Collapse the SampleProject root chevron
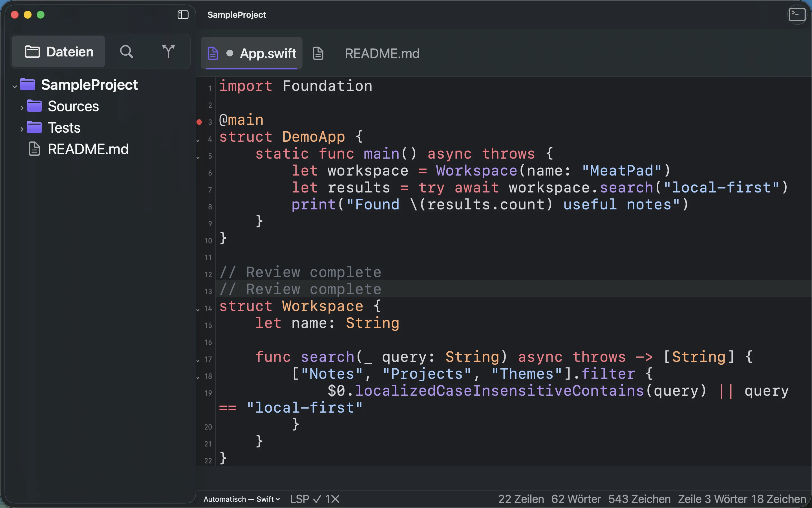Screen dimensions: 812x508 pos(14,86)
